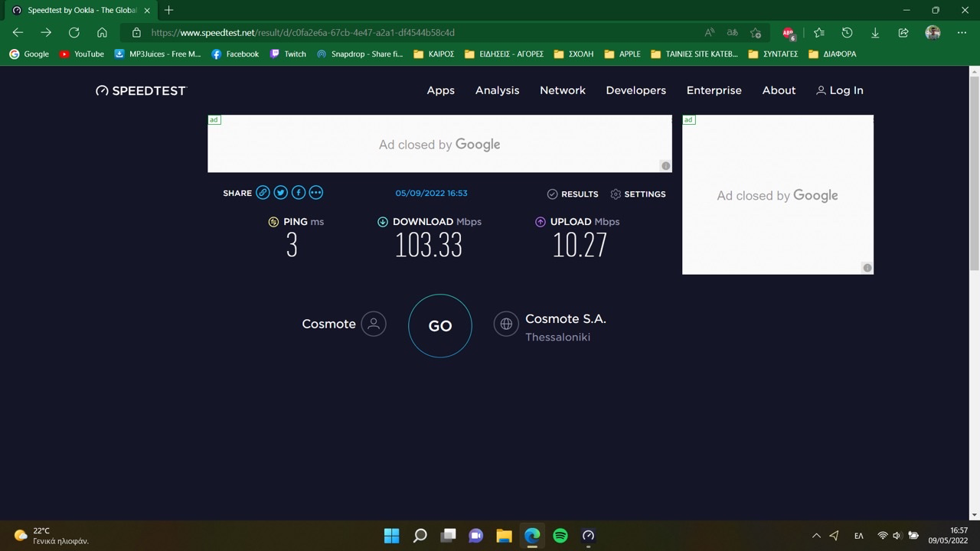Open the browser home page
Viewport: 980px width, 551px height.
[x=102, y=32]
